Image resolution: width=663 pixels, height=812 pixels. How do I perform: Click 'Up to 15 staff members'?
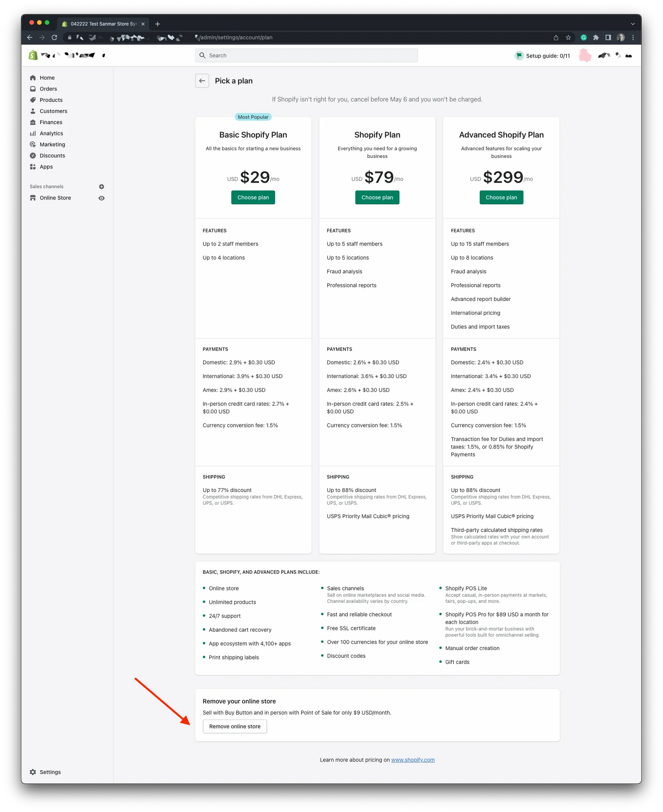(479, 244)
